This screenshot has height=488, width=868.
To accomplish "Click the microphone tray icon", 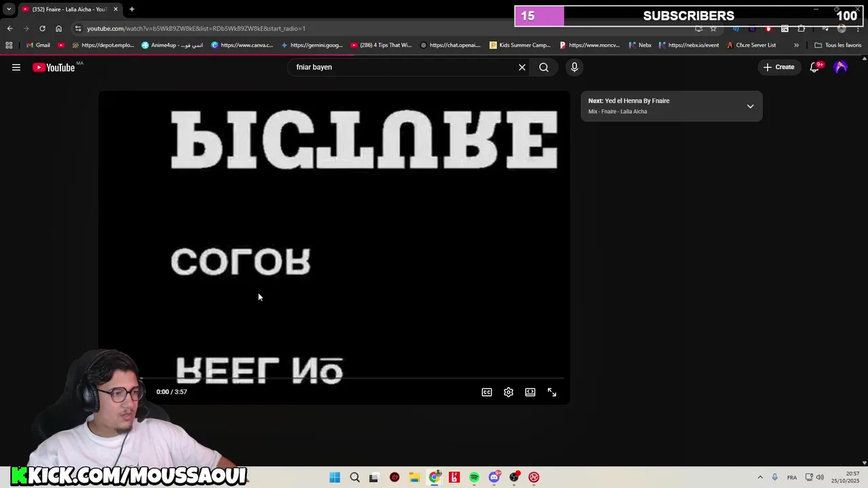I will (774, 477).
